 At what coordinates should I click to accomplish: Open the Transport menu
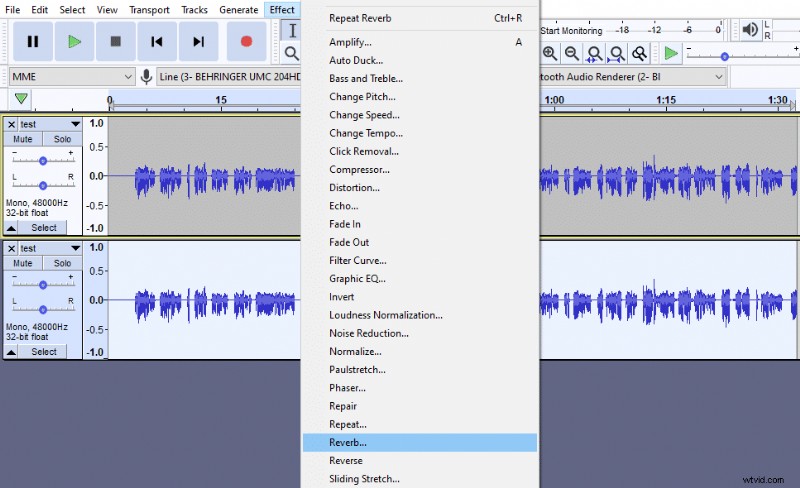pyautogui.click(x=149, y=10)
